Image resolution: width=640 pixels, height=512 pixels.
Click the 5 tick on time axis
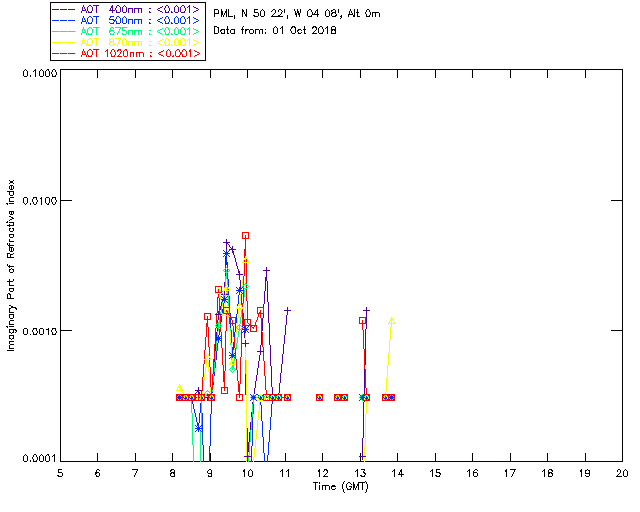[x=60, y=472]
